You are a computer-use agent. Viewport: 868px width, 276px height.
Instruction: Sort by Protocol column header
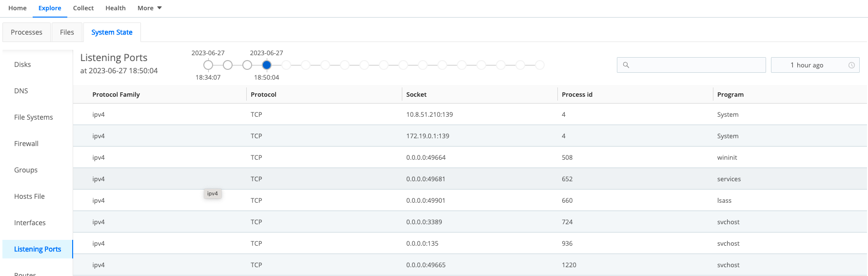click(263, 95)
